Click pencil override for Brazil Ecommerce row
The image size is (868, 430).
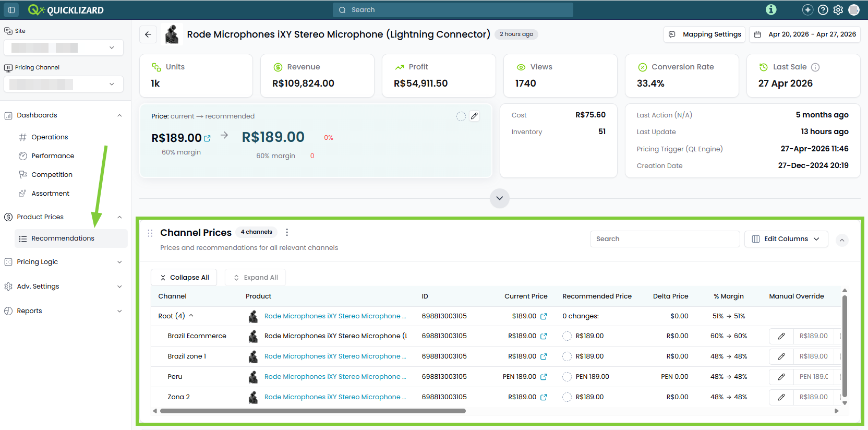point(781,336)
